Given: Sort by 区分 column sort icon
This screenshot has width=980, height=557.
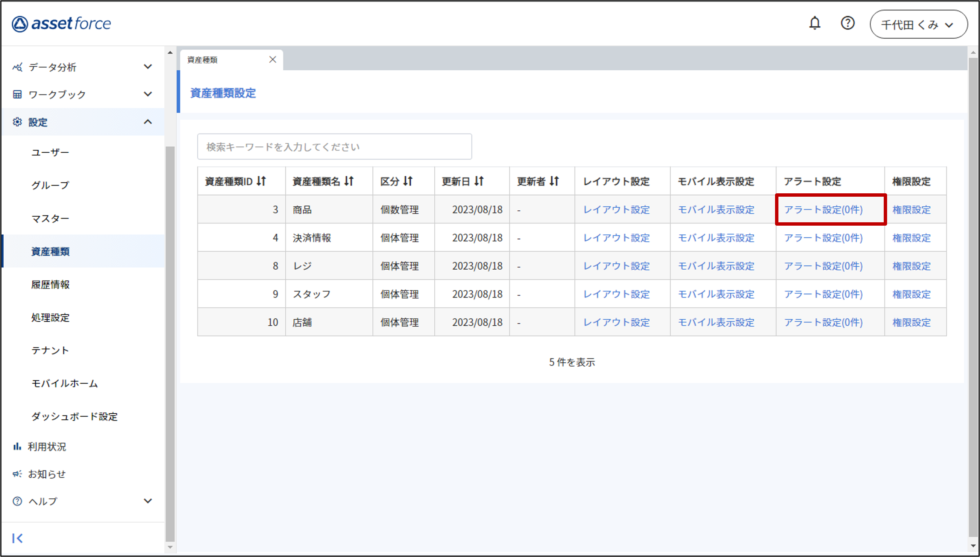Looking at the screenshot, I should click(x=408, y=181).
